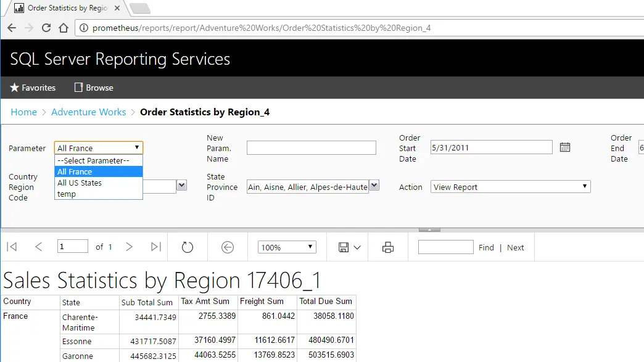The height and width of the screenshot is (362, 644).
Task: Refresh the report using the toolbar icon
Action: [x=188, y=247]
